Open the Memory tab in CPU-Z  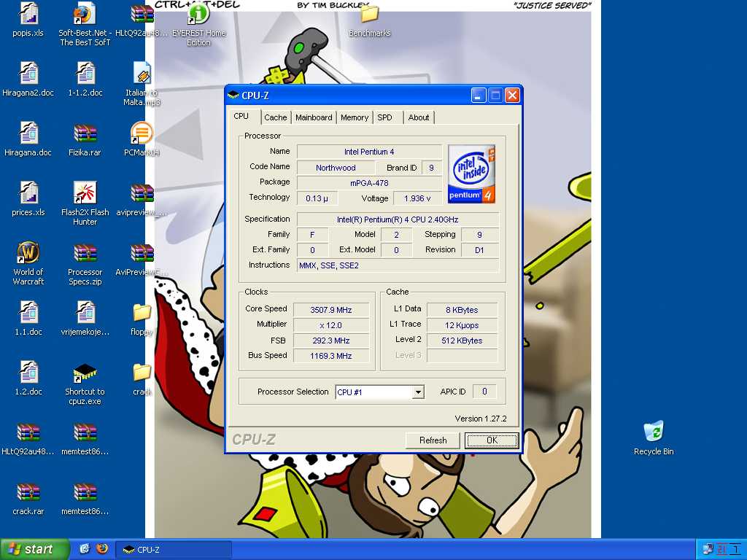(x=355, y=117)
